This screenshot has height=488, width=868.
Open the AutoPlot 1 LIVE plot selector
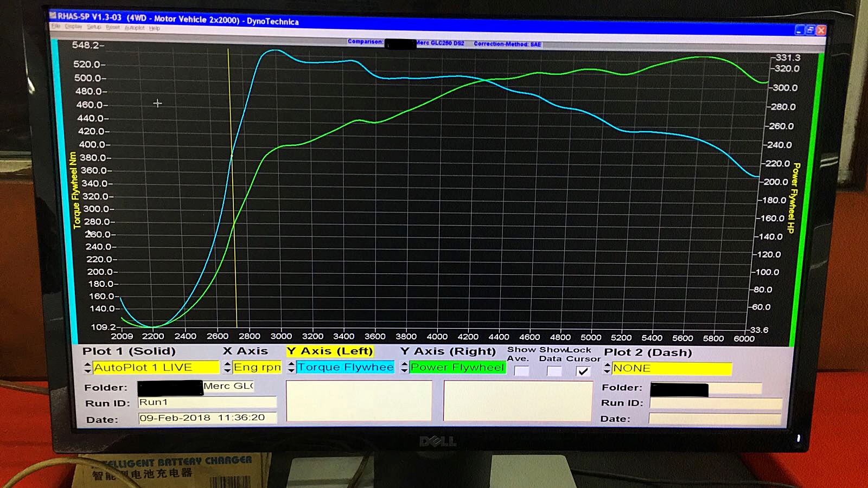[156, 368]
